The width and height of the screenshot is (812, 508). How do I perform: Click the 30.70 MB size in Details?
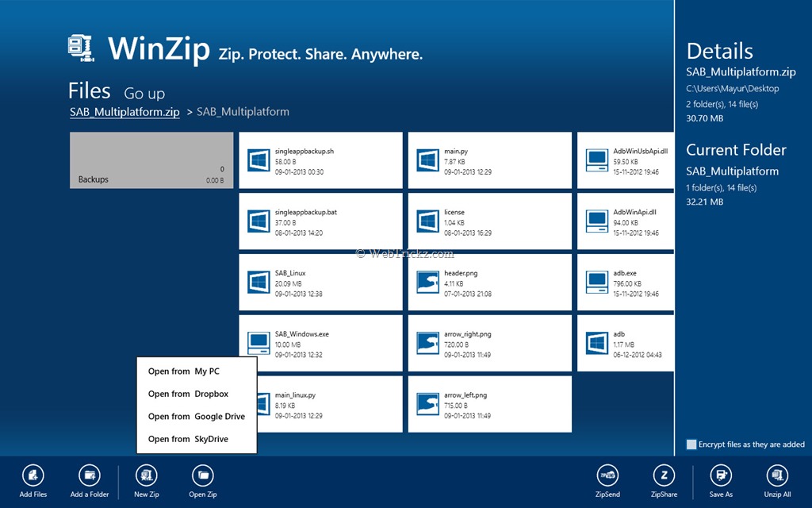705,118
